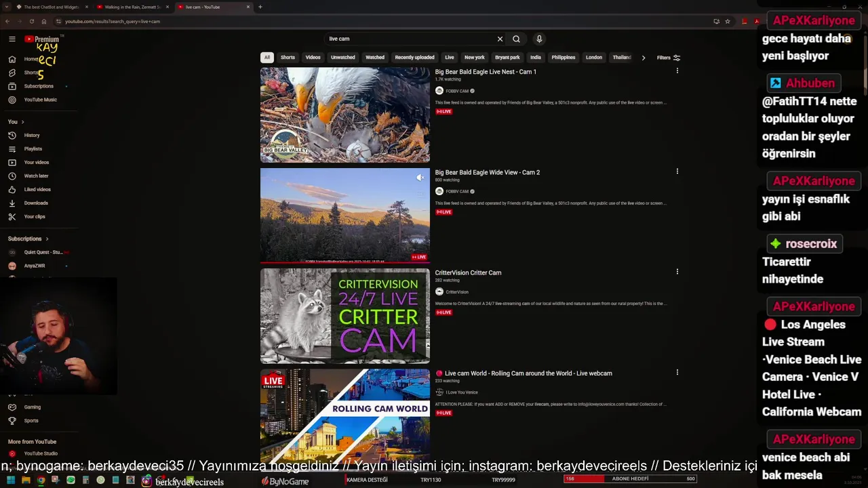The width and height of the screenshot is (868, 488).
Task: Open Rolling Cam World thumbnail
Action: coord(345,415)
